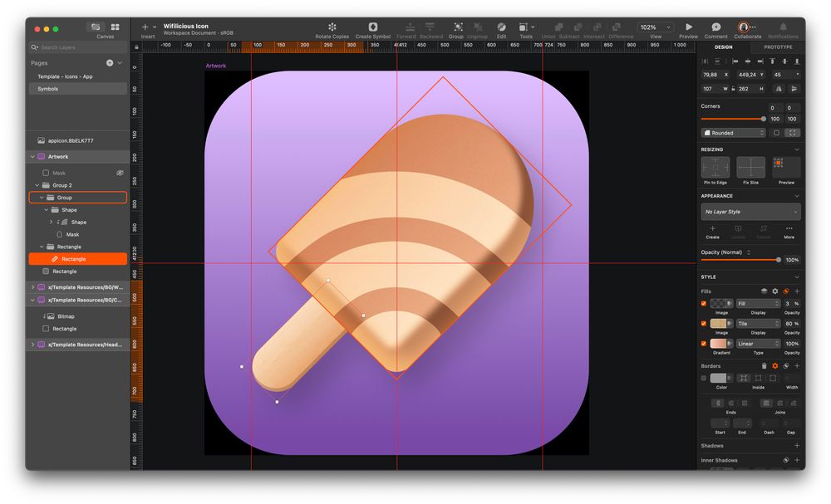
Task: Switch to the Design tab
Action: pyautogui.click(x=724, y=47)
